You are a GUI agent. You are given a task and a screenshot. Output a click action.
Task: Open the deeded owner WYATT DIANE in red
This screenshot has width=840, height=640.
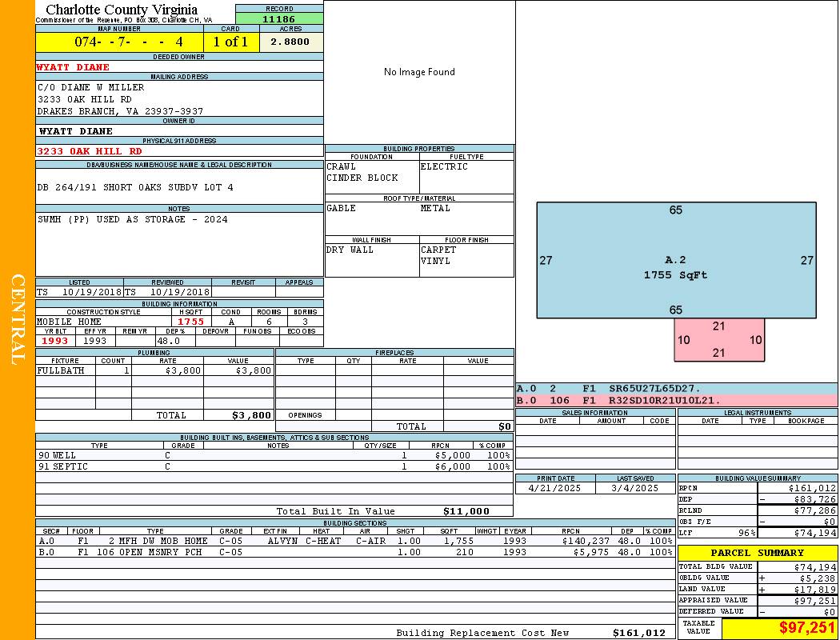[74, 67]
